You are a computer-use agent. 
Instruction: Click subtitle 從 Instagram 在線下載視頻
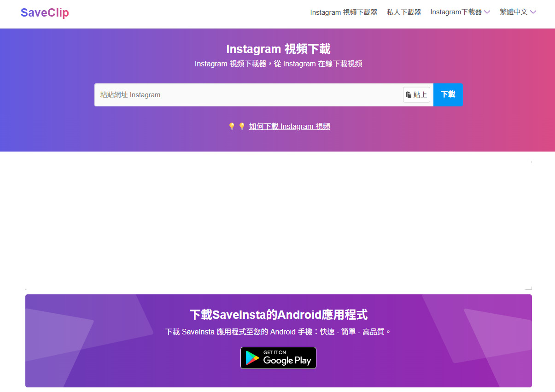(x=318, y=64)
